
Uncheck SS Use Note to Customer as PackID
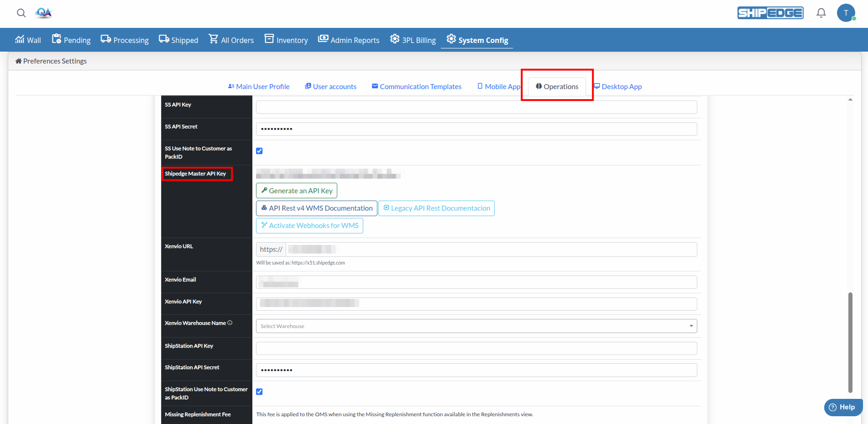pyautogui.click(x=259, y=151)
